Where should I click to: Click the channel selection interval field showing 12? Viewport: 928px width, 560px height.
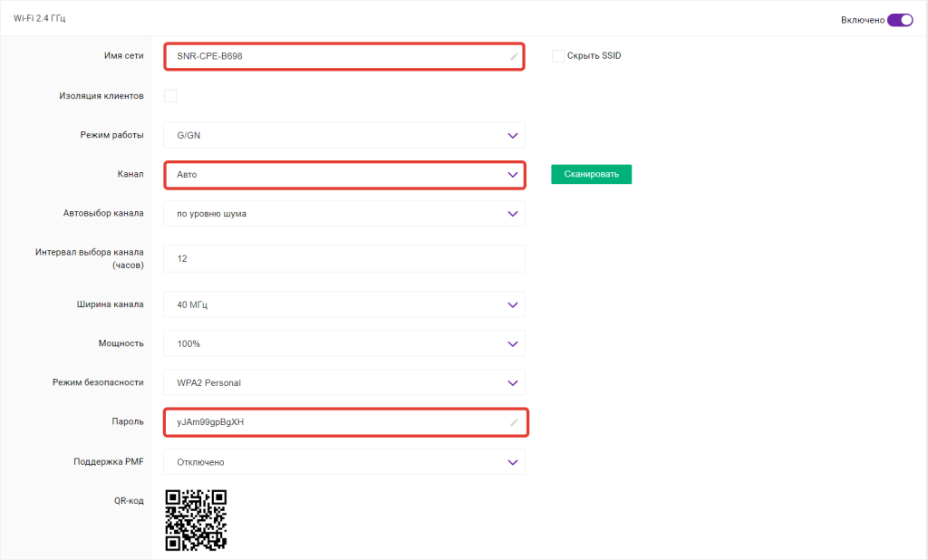[x=343, y=258]
